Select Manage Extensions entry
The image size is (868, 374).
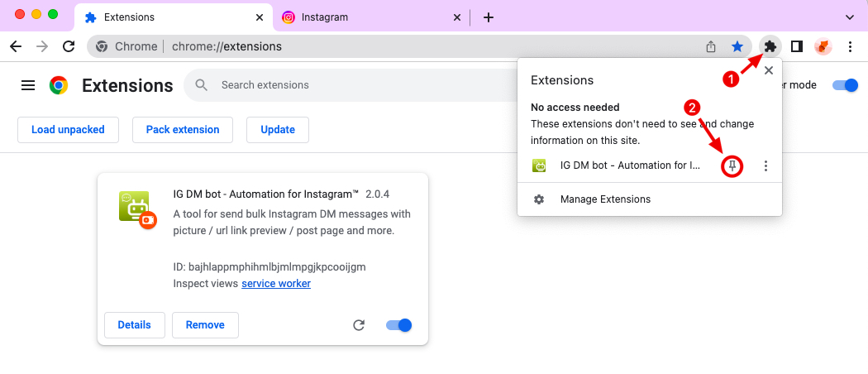649,199
